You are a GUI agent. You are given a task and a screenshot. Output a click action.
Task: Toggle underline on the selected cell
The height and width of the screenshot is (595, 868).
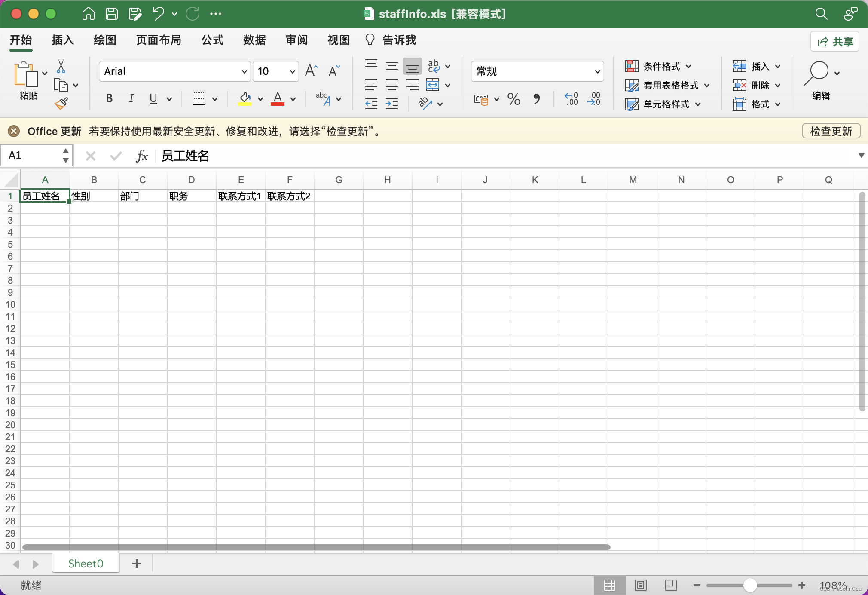pos(153,98)
